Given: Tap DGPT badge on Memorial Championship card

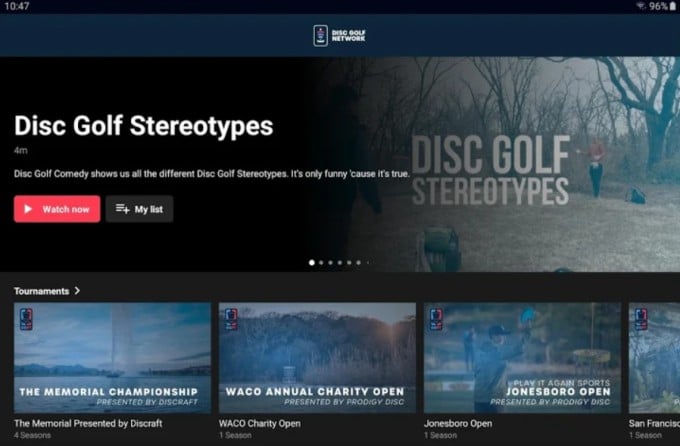Looking at the screenshot, I should click(x=26, y=319).
